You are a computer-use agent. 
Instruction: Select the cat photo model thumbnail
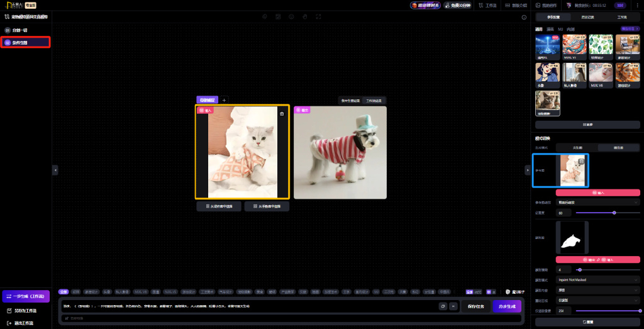pyautogui.click(x=548, y=103)
